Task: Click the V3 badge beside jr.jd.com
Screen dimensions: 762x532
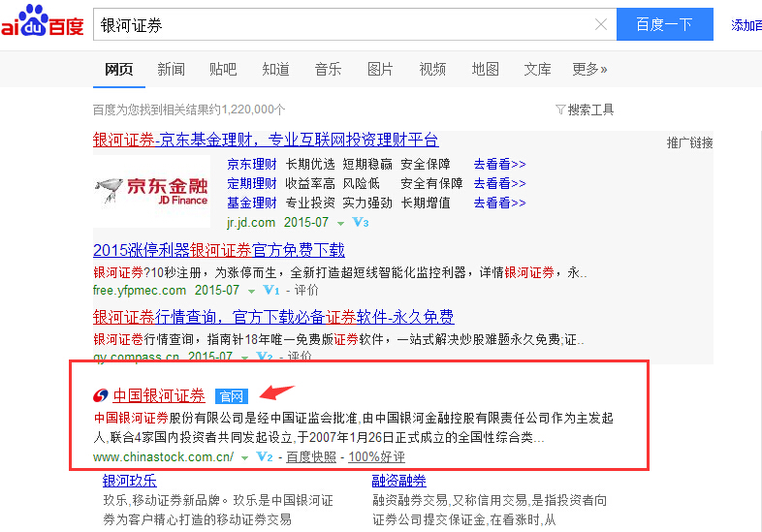Action: (360, 223)
